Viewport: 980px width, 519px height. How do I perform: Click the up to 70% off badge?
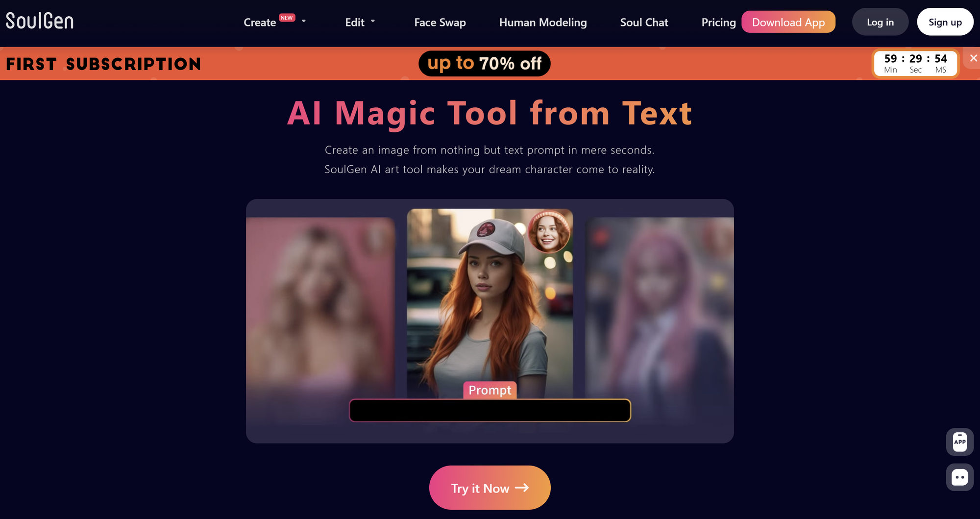pos(485,64)
